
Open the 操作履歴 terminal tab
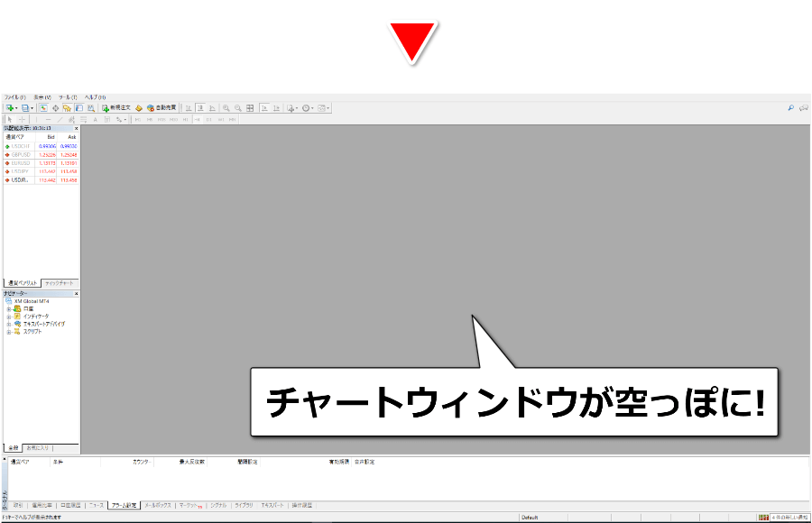pos(302,505)
